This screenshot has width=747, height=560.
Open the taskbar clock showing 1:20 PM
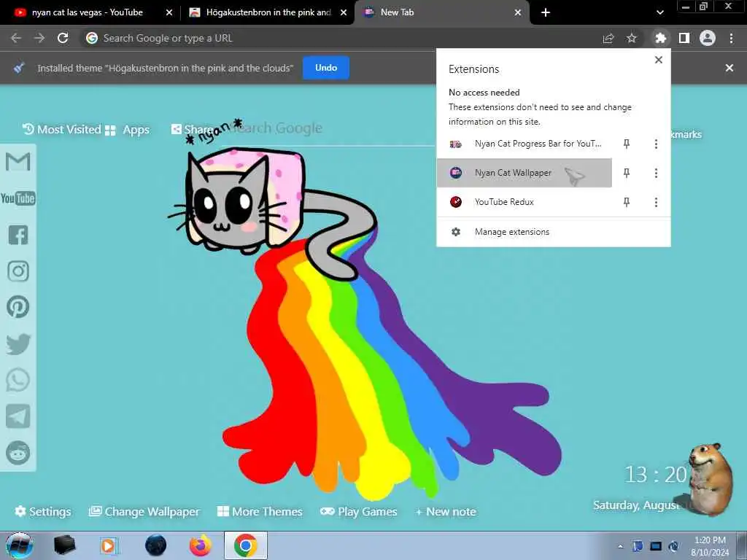tap(709, 546)
